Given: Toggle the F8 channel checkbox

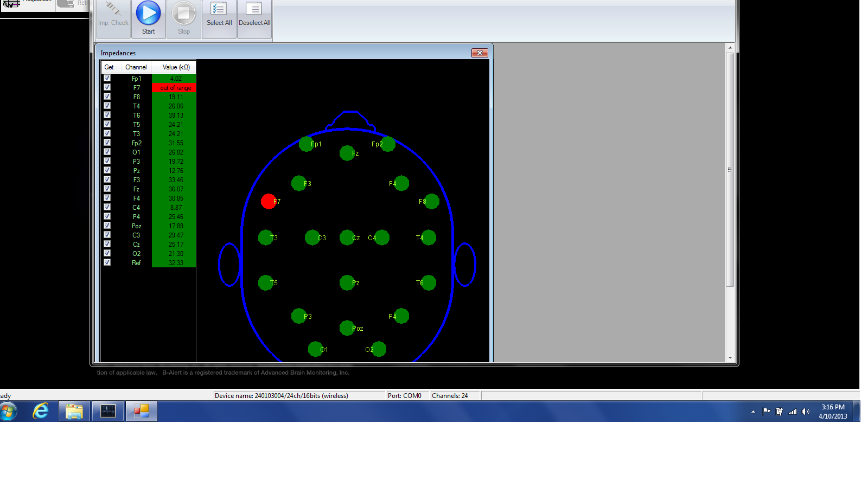Looking at the screenshot, I should [x=107, y=97].
